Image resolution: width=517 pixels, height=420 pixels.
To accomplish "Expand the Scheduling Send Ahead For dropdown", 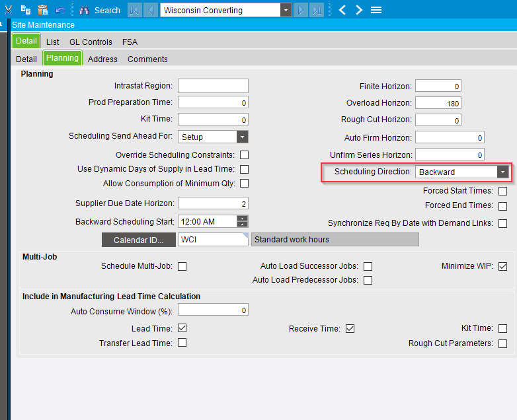I will point(243,137).
